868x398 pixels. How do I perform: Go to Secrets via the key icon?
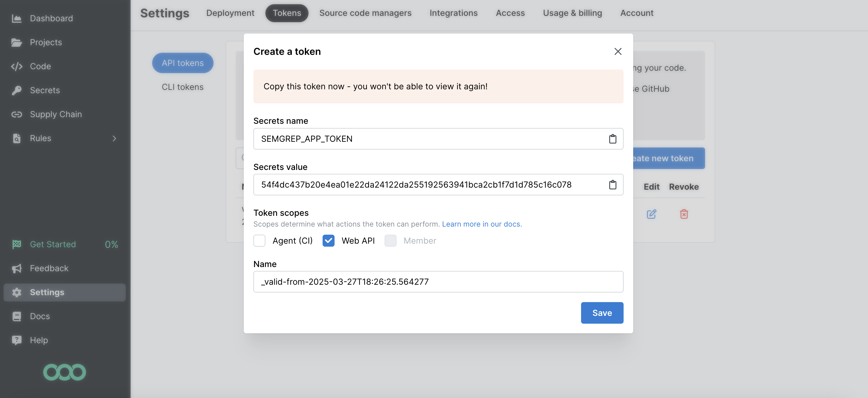coord(16,91)
